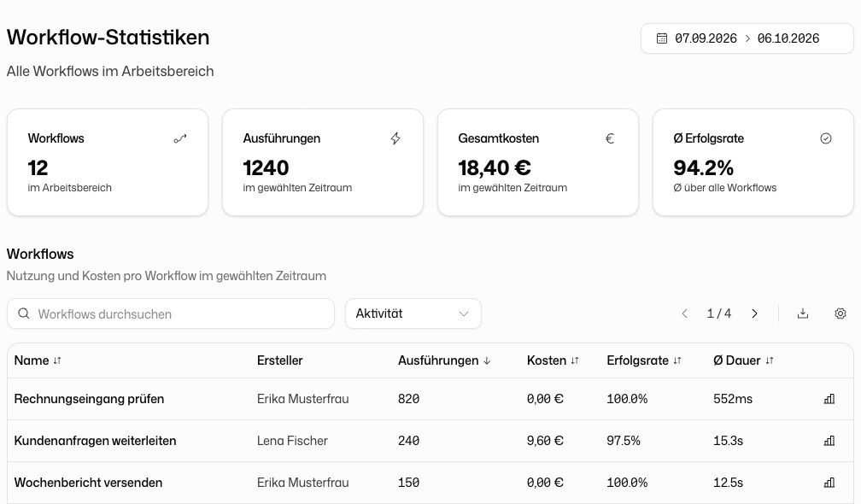
Task: Click the Workflow-Statistiken page heading
Action: click(108, 38)
